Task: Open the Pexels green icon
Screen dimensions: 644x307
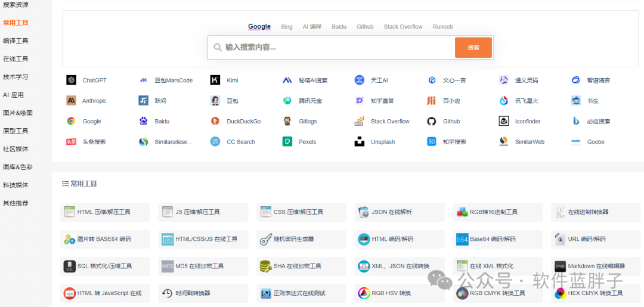Action: tap(287, 142)
